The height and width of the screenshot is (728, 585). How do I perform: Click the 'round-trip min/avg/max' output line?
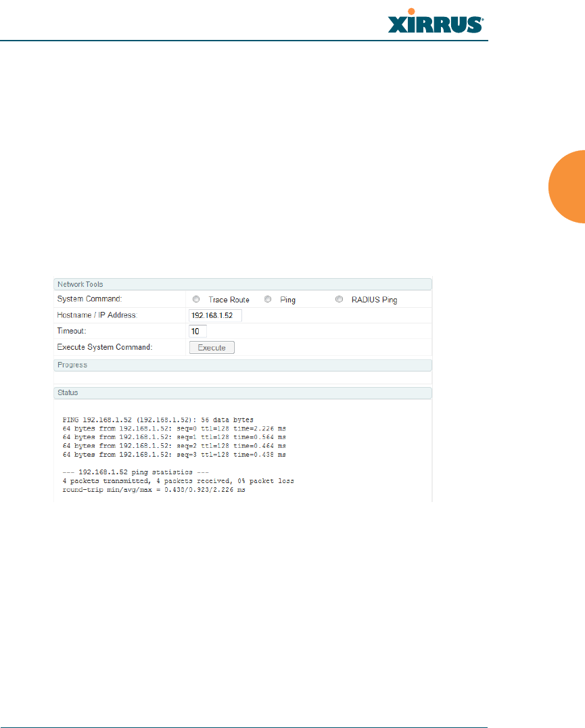coord(154,490)
